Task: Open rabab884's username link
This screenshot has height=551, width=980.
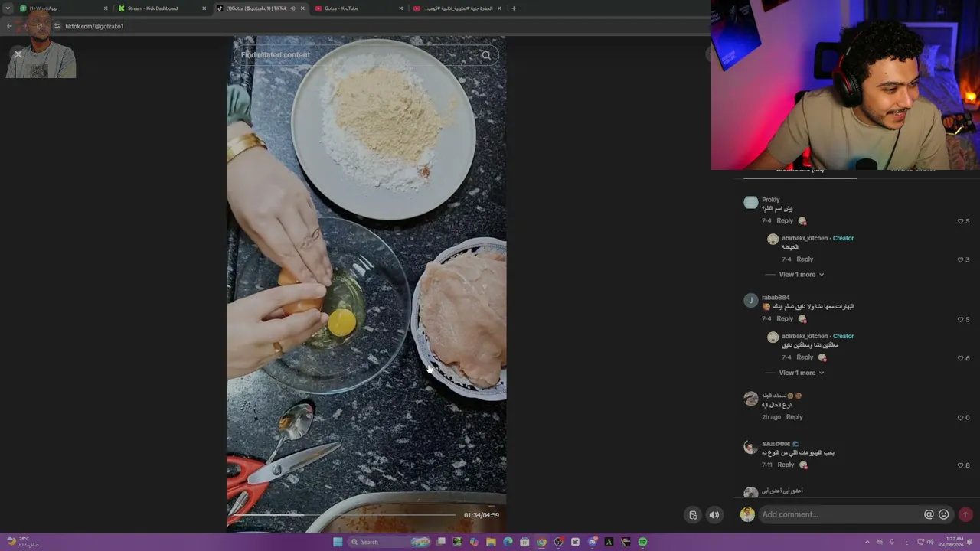Action: (776, 298)
